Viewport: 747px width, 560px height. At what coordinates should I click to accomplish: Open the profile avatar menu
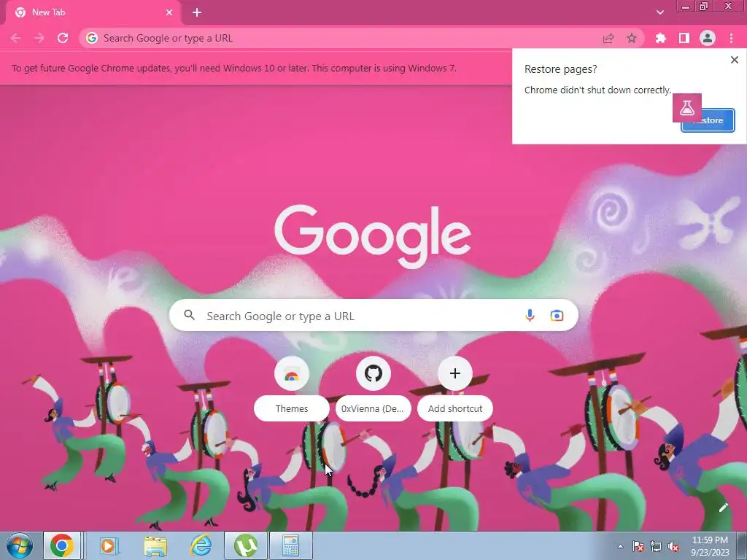[x=708, y=38]
